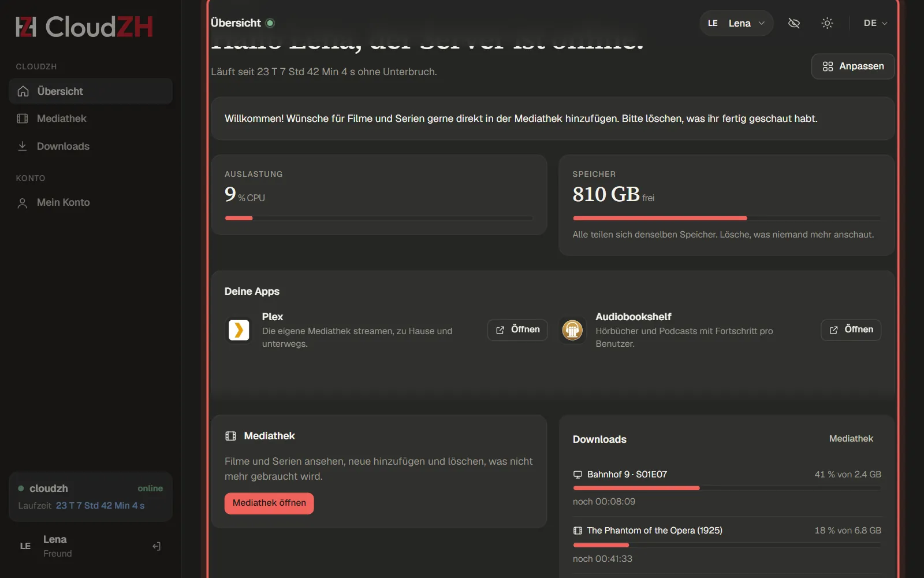Click the Speicher storage usage bar
Image resolution: width=924 pixels, height=578 pixels.
[x=726, y=218]
